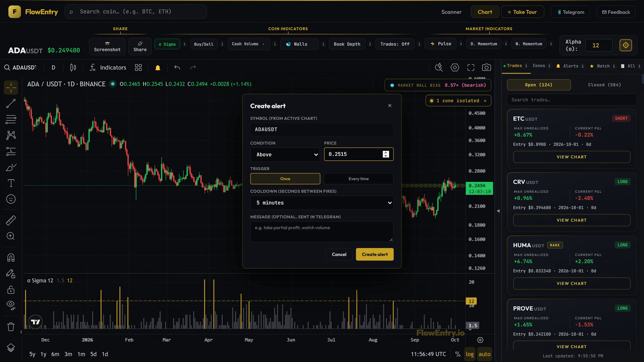This screenshot has height=362, width=644.
Task: Click VIEW CHART for ETC USDT
Action: tap(572, 157)
